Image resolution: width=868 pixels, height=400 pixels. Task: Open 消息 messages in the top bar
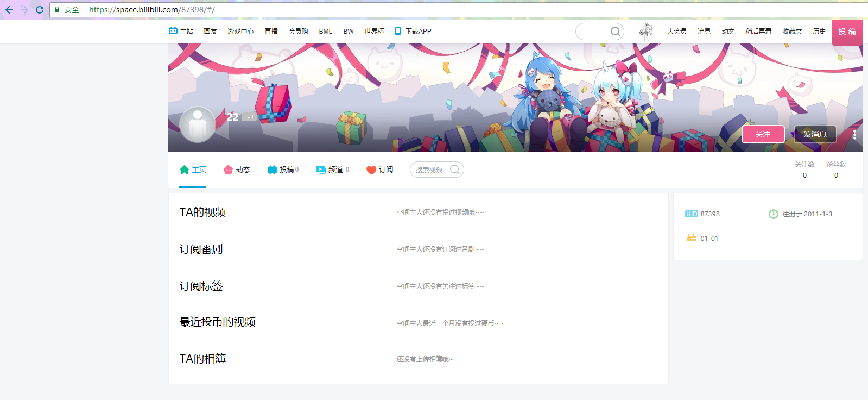(x=704, y=32)
